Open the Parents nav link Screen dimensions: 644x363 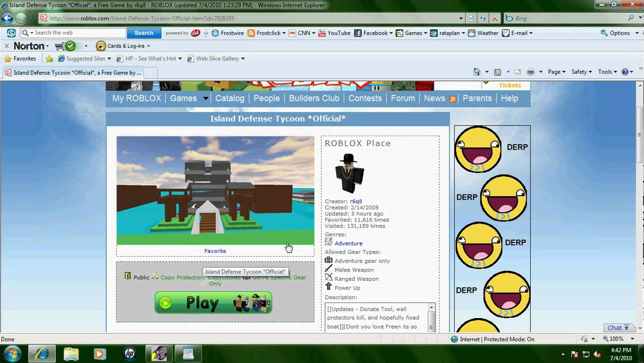pos(477,98)
